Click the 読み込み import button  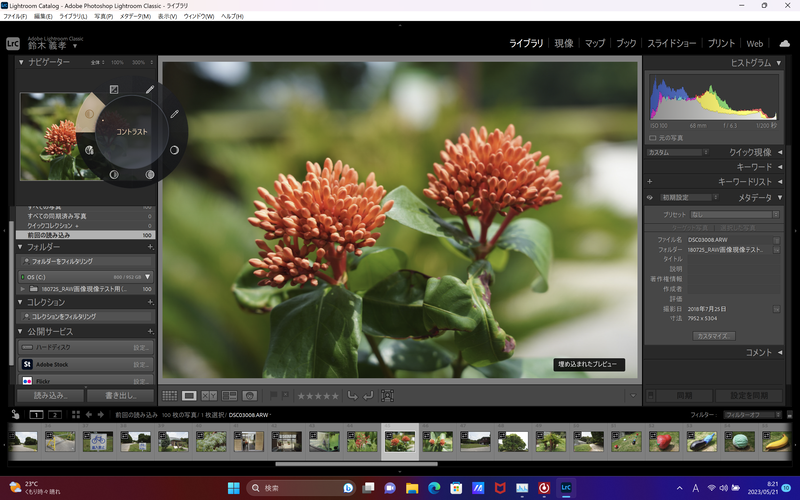coord(50,395)
